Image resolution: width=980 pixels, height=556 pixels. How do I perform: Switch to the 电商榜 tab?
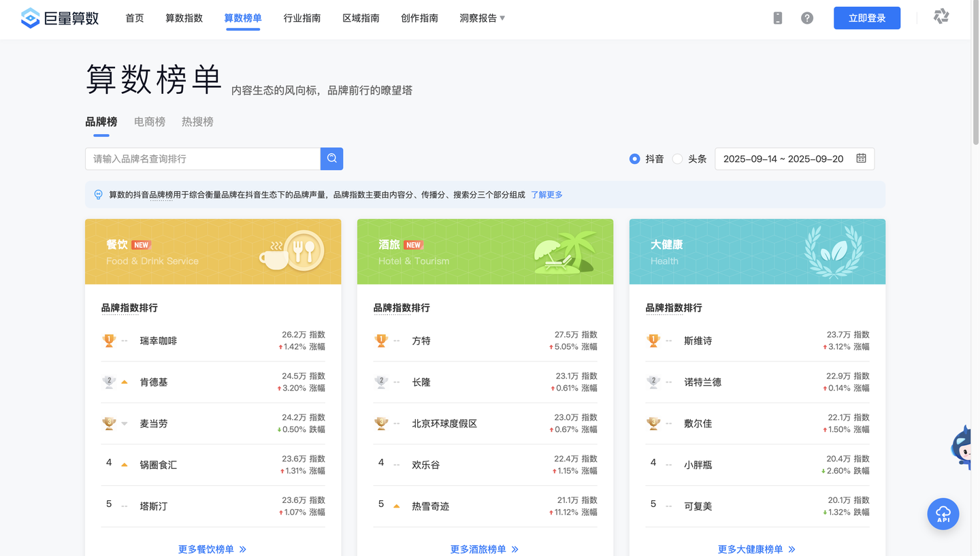[x=149, y=121]
